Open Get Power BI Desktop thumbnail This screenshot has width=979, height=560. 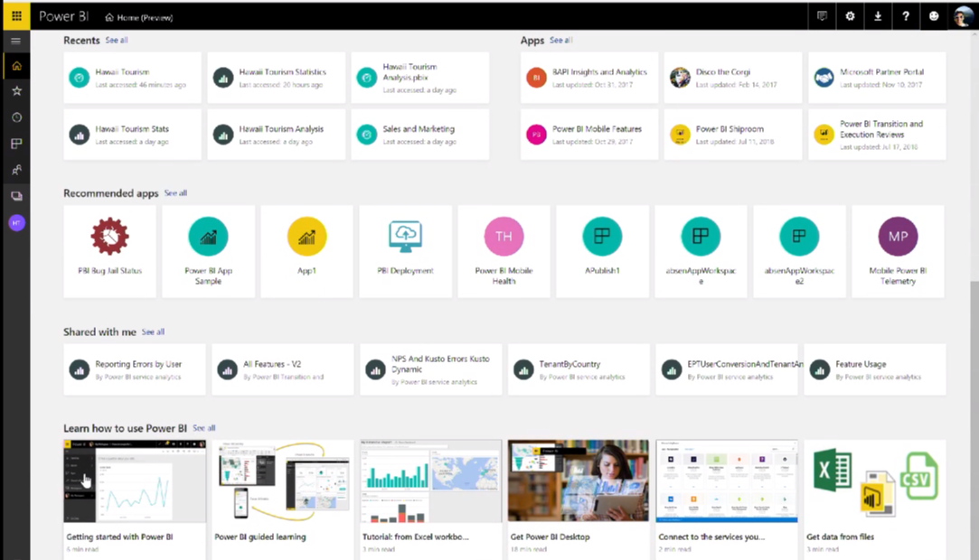(579, 481)
